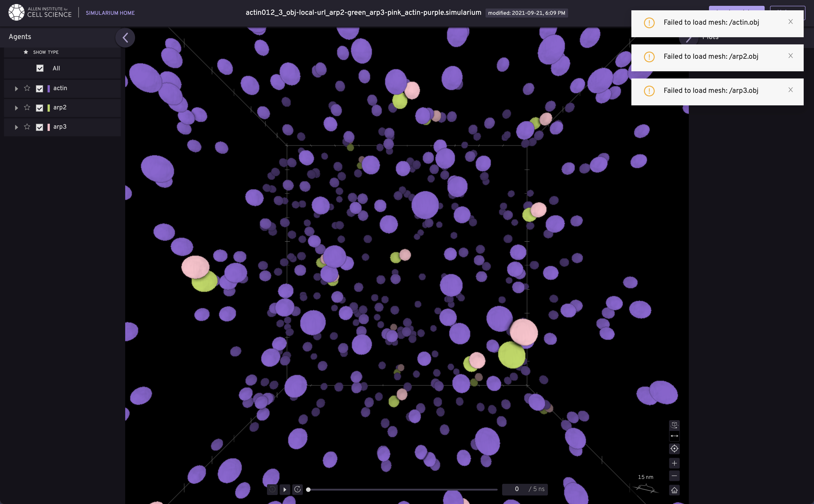Image resolution: width=814 pixels, height=504 pixels.
Task: Switch to pan camera mode
Action: point(674,436)
